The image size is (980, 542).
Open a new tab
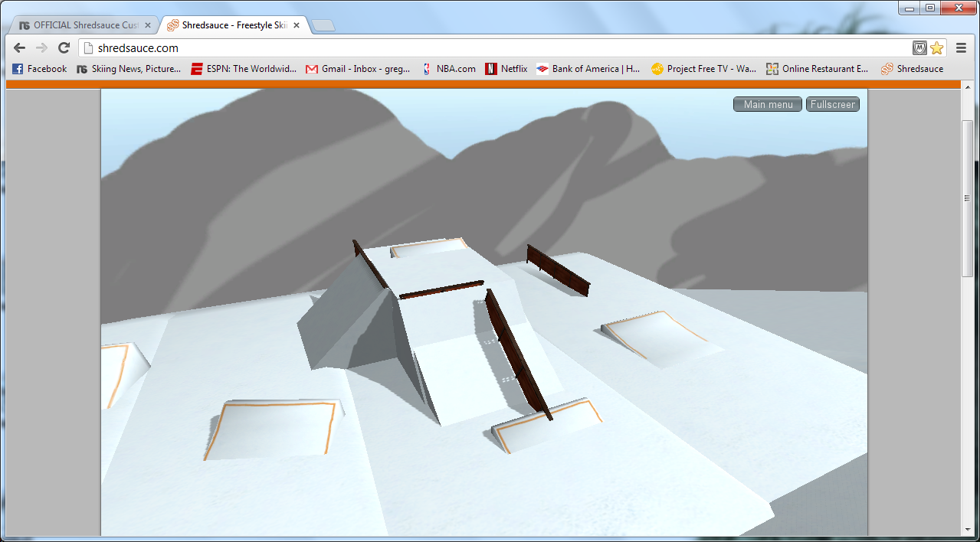(323, 26)
